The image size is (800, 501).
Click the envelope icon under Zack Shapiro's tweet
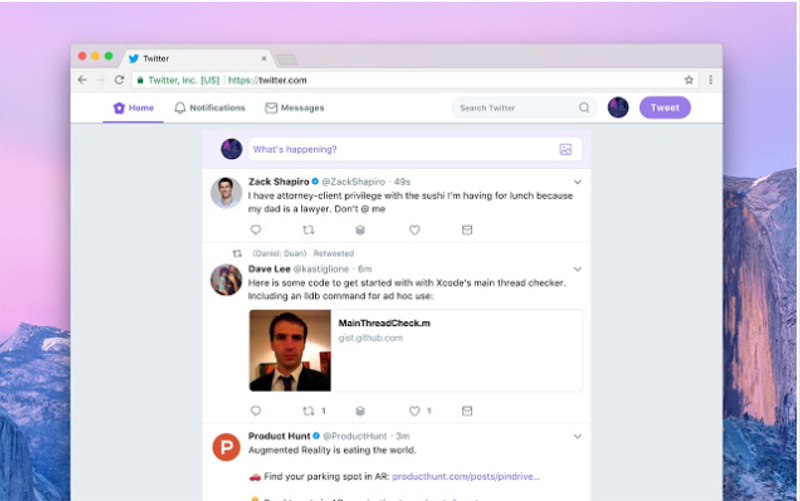467,230
